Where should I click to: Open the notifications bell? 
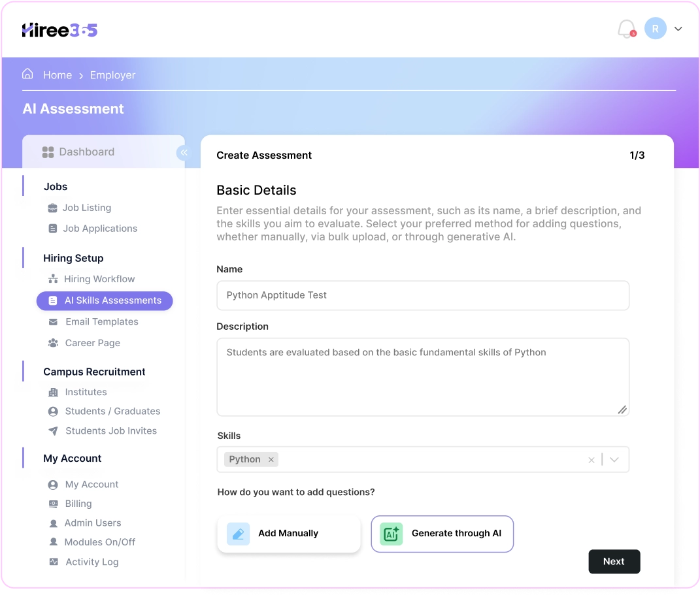(x=626, y=29)
